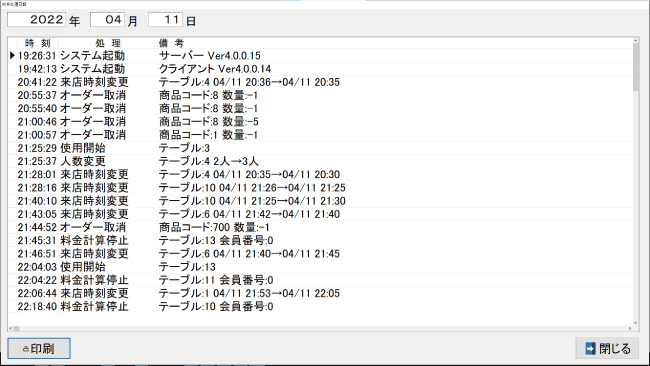Screen dimensions: 650x366
Task: Select the day field showing 11
Action: point(165,19)
